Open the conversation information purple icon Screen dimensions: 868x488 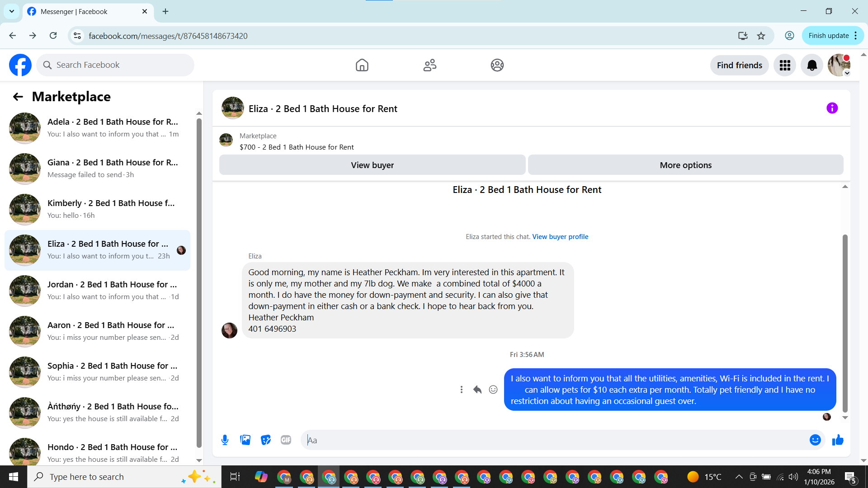(832, 108)
